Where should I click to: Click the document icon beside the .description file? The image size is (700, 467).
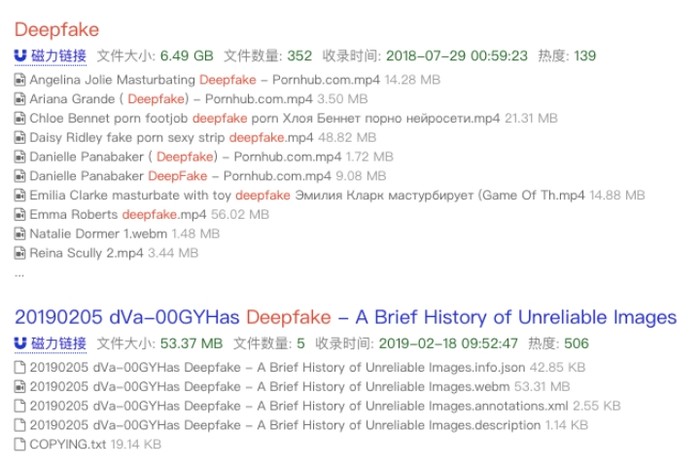pyautogui.click(x=20, y=425)
